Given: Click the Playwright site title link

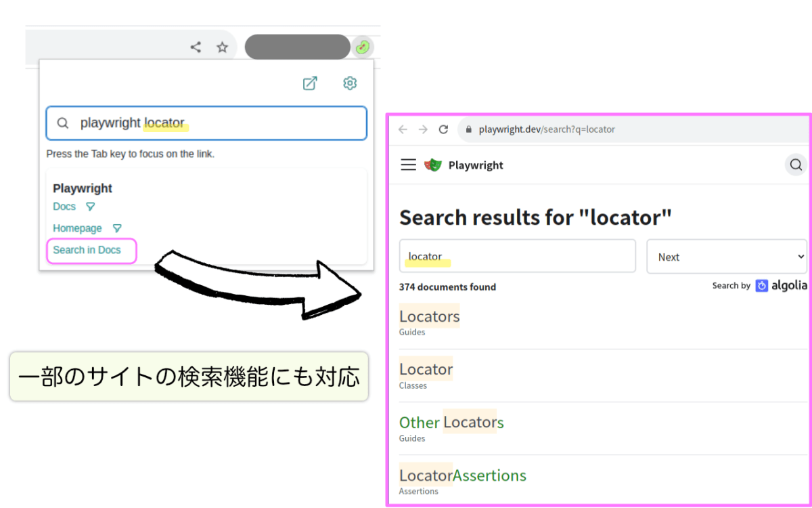Looking at the screenshot, I should pos(476,165).
